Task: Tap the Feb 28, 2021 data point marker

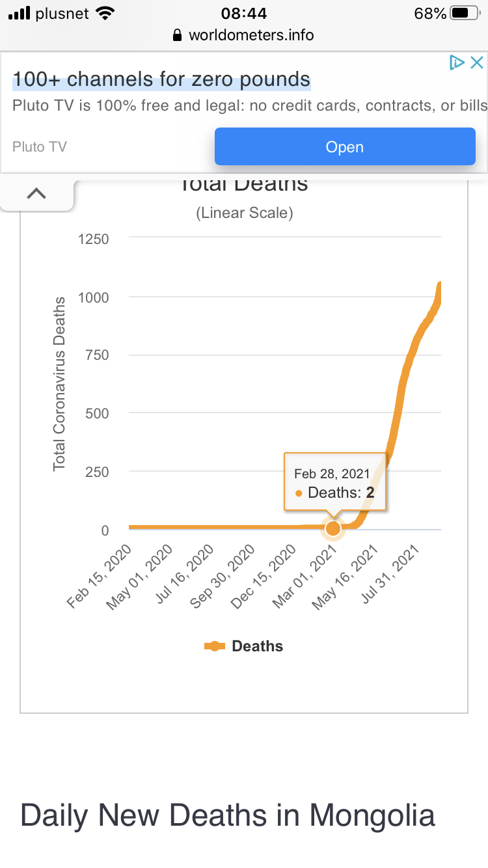Action: point(333,528)
